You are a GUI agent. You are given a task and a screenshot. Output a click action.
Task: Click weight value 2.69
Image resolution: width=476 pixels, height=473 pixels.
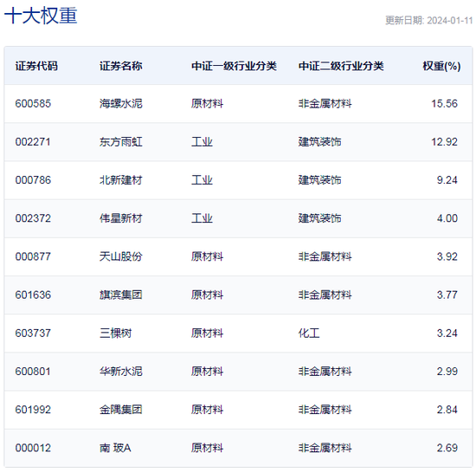pos(447,448)
